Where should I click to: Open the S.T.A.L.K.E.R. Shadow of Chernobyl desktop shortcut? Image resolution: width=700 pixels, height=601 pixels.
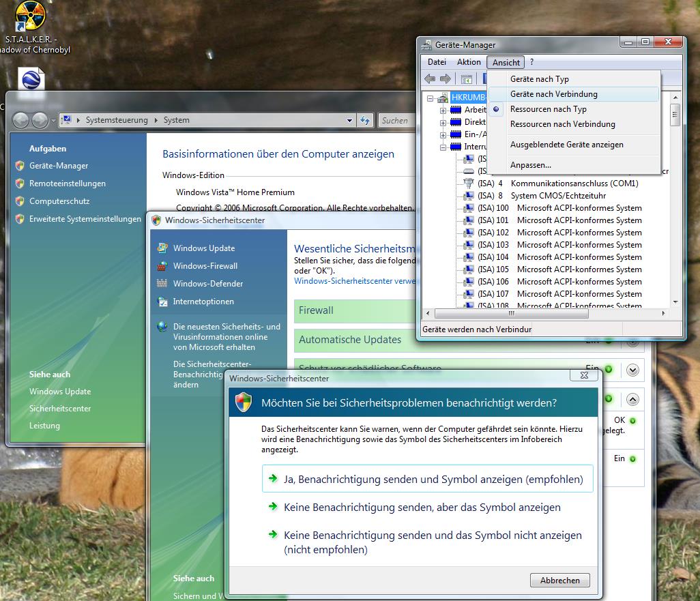pos(30,16)
